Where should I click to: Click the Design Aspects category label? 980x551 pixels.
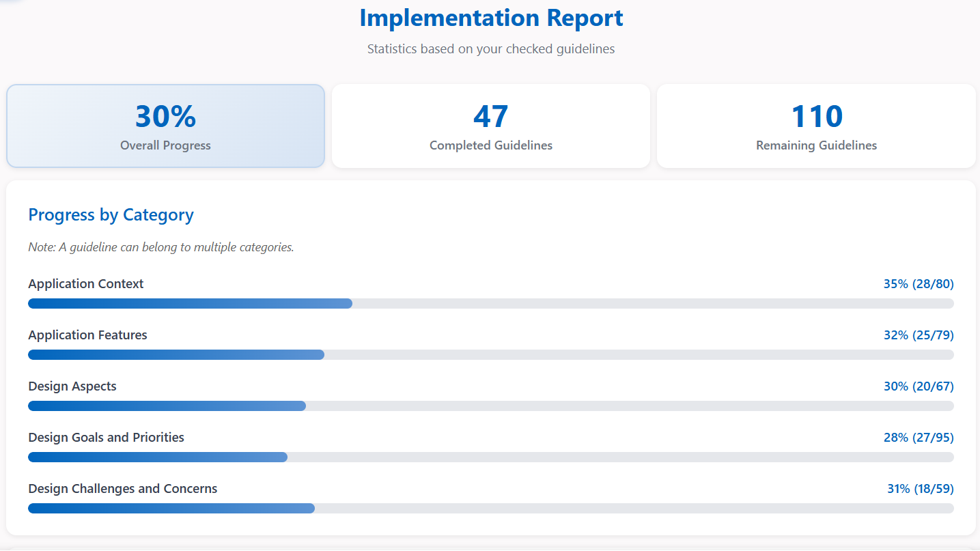(x=72, y=386)
